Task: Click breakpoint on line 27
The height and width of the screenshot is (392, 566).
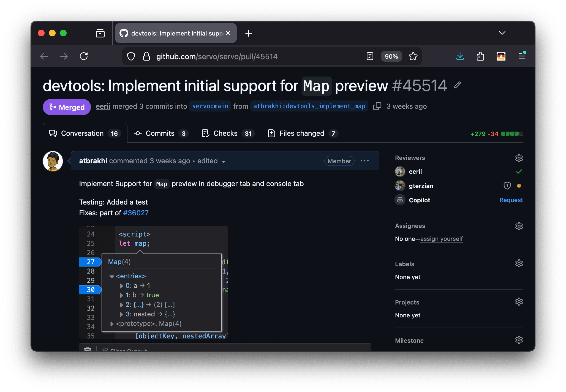Action: (91, 262)
